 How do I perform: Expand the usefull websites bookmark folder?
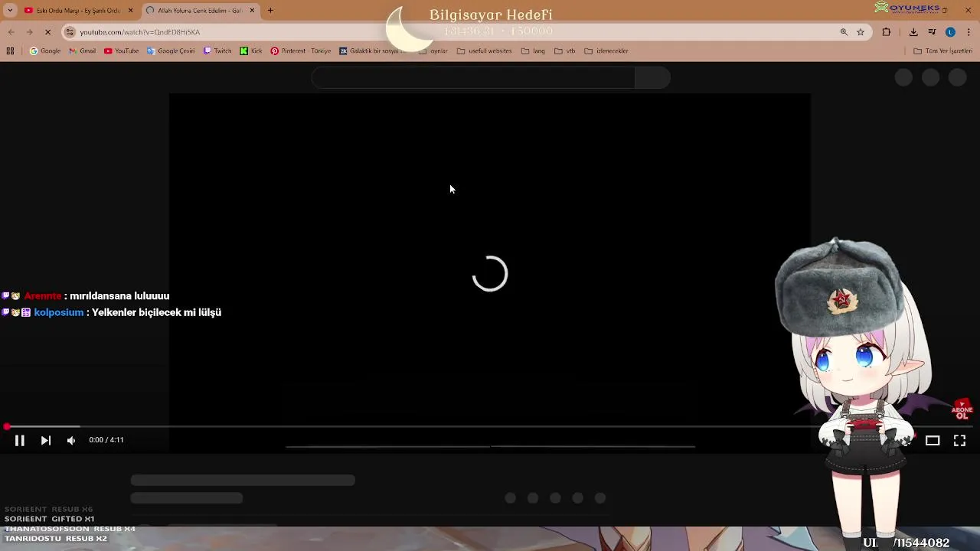coord(485,51)
